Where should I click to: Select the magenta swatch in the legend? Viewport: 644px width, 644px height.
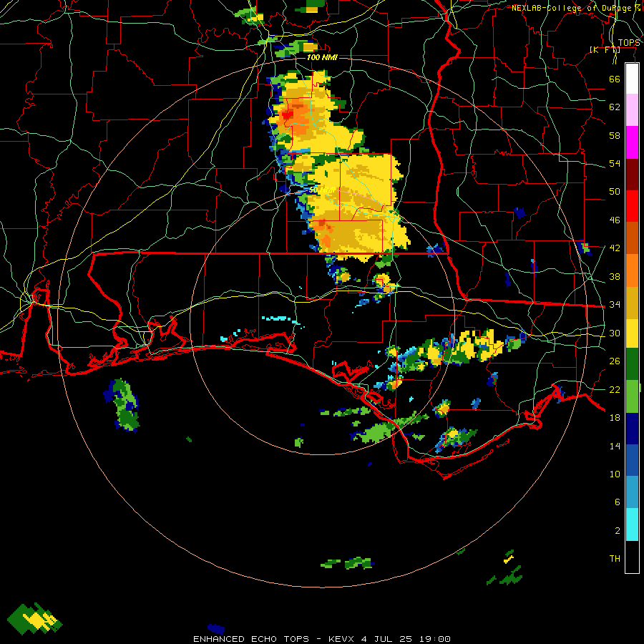(632, 142)
